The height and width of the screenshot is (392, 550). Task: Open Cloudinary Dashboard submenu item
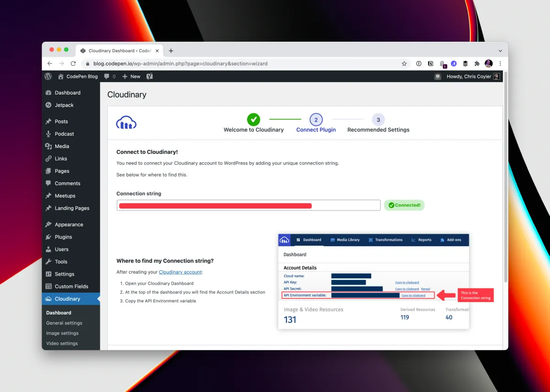[59, 313]
